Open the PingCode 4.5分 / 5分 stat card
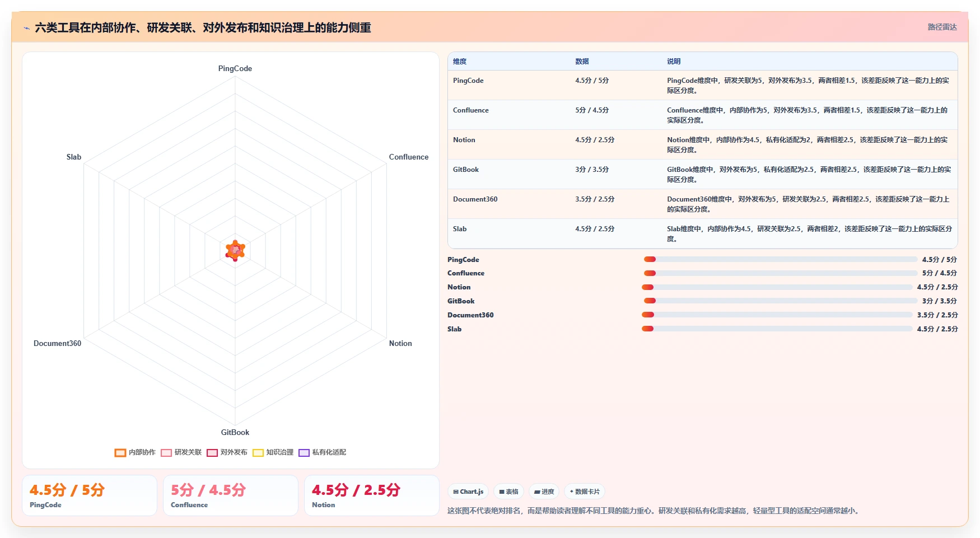Viewport: 980px width, 538px height. [x=90, y=495]
